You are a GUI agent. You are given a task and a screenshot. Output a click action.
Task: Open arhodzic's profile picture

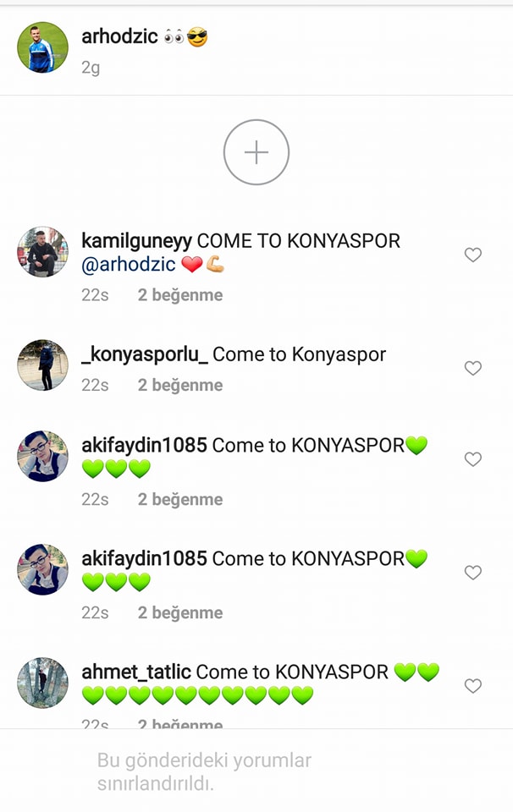pos(42,47)
